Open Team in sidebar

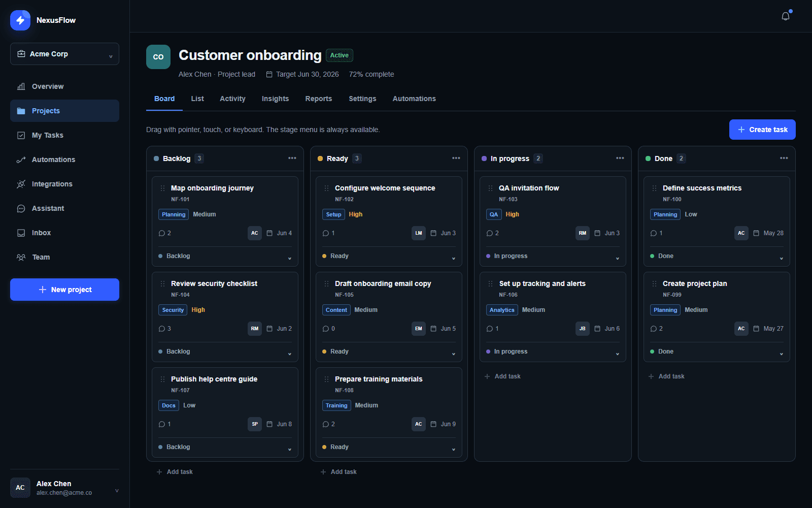64,257
